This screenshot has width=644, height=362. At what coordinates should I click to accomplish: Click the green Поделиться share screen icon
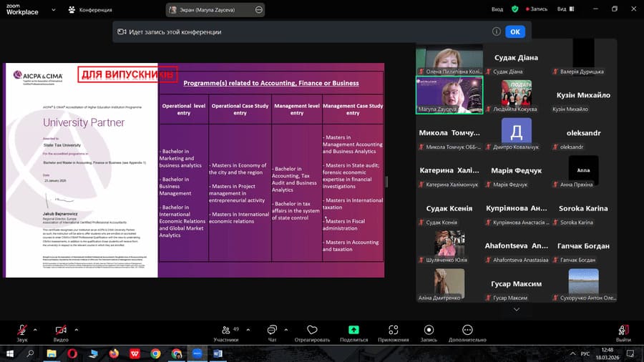353,330
